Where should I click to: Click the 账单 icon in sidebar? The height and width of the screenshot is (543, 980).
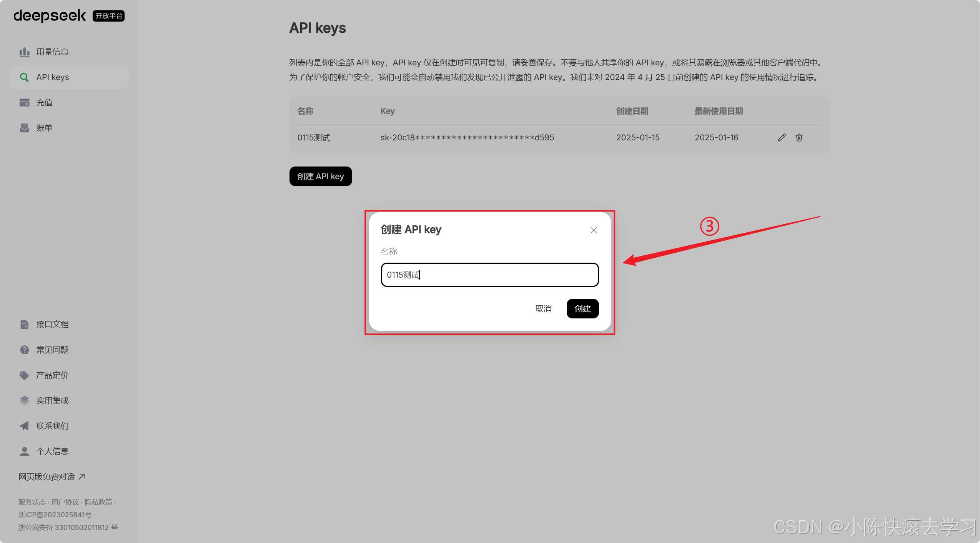point(24,128)
